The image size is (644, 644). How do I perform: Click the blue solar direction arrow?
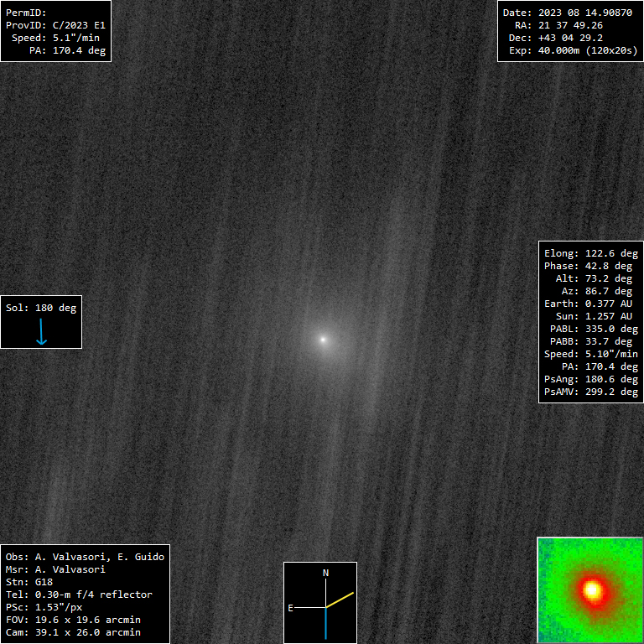click(41, 333)
